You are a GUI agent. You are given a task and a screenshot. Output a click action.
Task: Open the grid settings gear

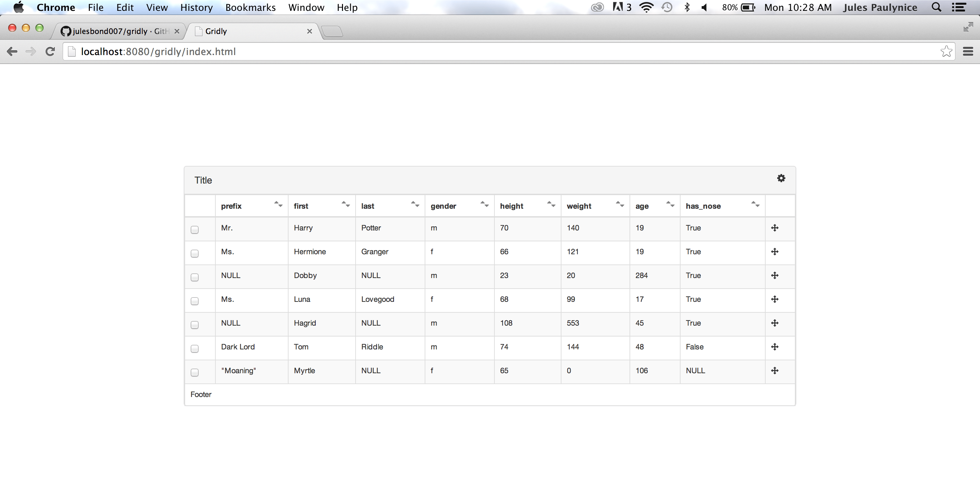781,178
